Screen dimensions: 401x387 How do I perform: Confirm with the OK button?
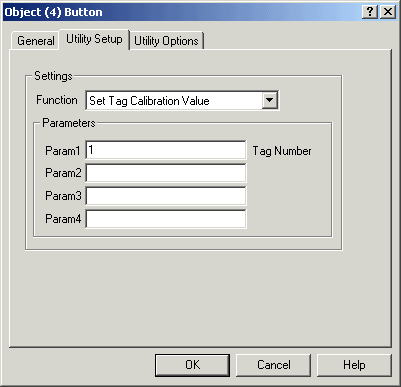[x=193, y=365]
